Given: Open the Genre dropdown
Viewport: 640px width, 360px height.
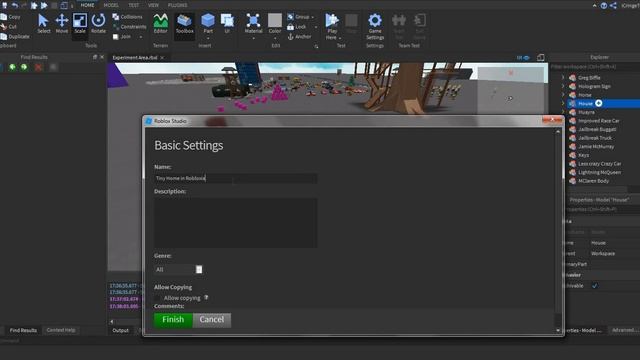Looking at the screenshot, I should [x=178, y=269].
